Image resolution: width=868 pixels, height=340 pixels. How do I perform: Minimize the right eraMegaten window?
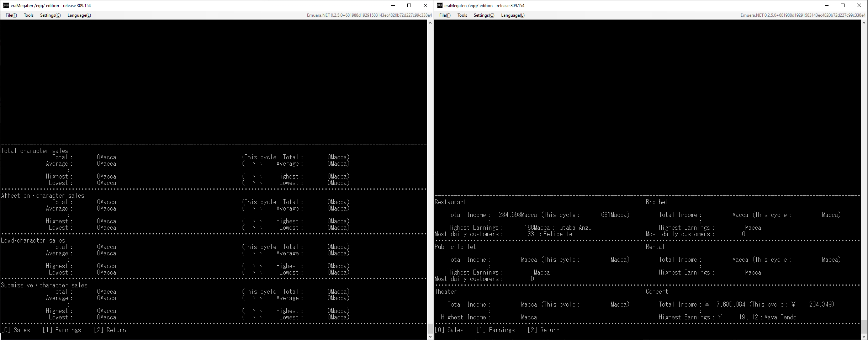[x=827, y=5]
